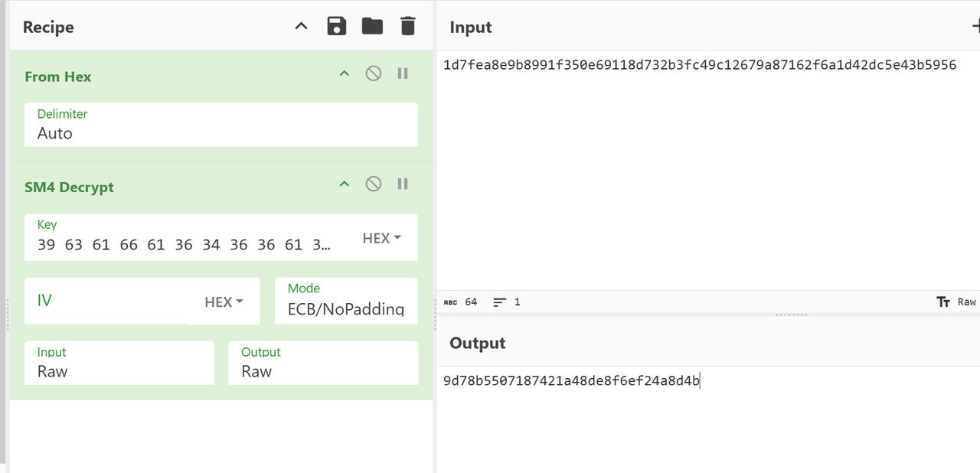Select the SM4 Input Raw format
The width and height of the screenshot is (980, 473).
pos(119,371)
